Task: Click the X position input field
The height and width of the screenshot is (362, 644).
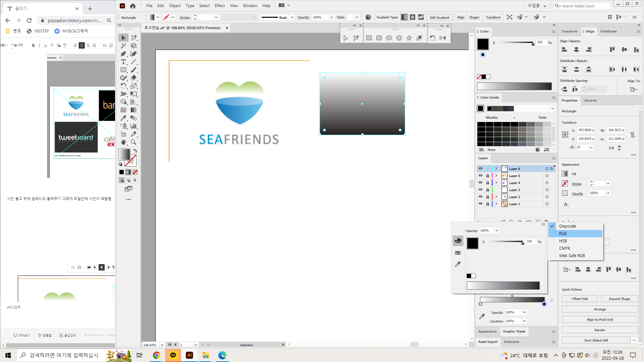Action: pos(586,130)
